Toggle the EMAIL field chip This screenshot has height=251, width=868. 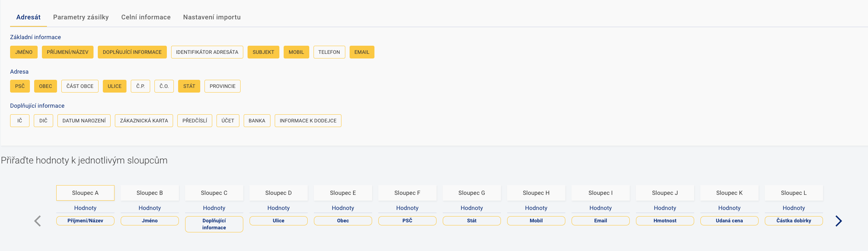pyautogui.click(x=362, y=52)
